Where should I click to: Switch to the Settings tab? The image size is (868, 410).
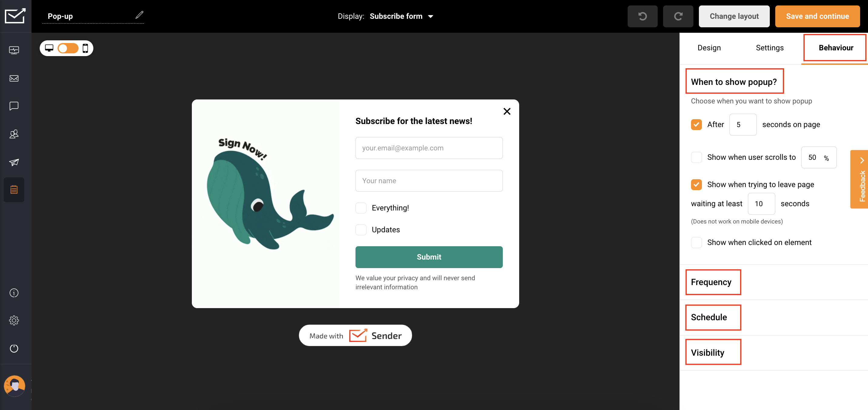(769, 48)
